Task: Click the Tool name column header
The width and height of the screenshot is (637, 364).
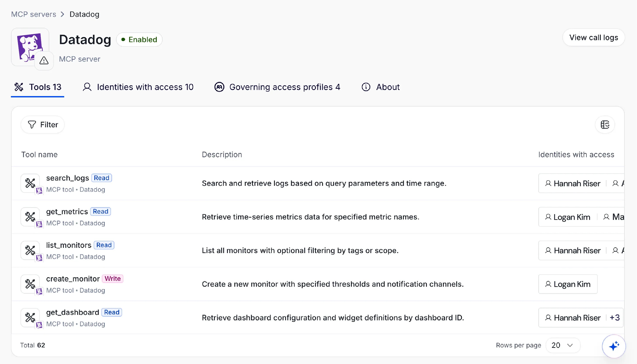Action: coord(40,155)
